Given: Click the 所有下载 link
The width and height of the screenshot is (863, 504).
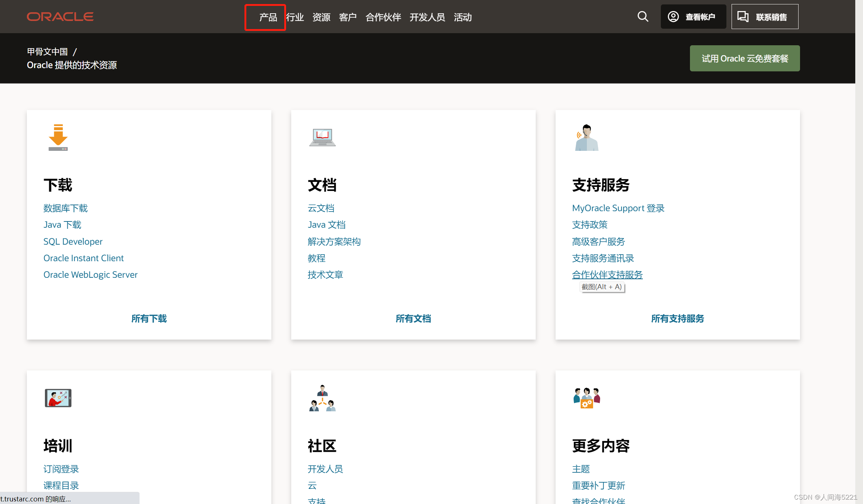Looking at the screenshot, I should (x=149, y=319).
